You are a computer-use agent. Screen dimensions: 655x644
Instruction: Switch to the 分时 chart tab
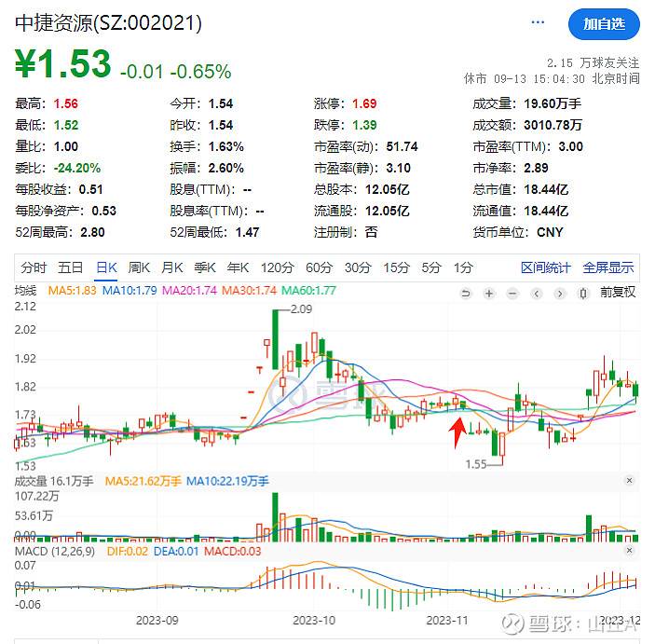(34, 267)
